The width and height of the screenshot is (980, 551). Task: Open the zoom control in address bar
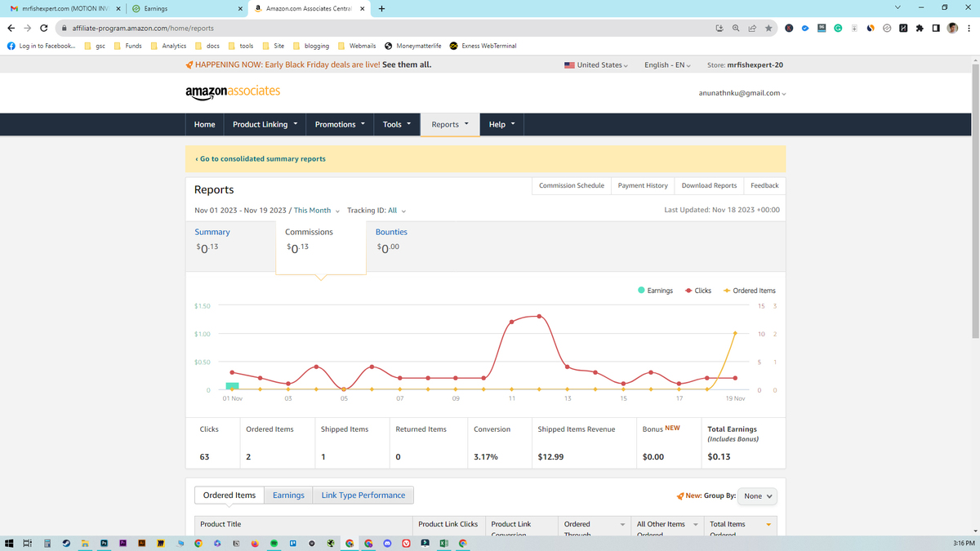pos(736,28)
